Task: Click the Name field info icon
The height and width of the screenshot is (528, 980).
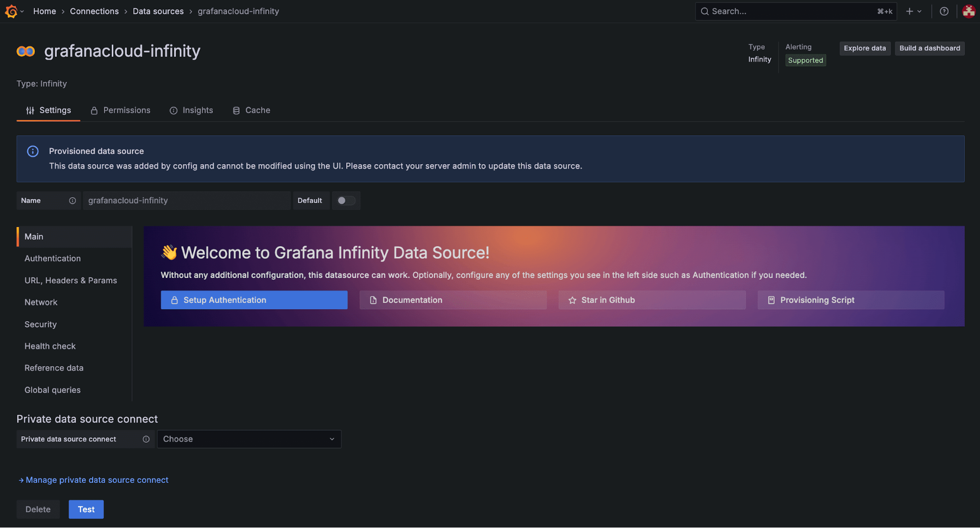Action: coord(73,201)
